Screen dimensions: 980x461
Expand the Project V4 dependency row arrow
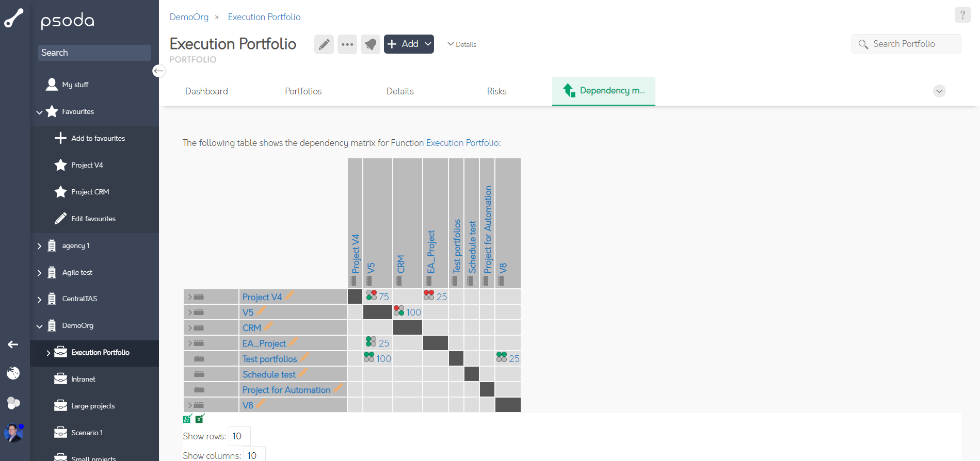pos(189,297)
